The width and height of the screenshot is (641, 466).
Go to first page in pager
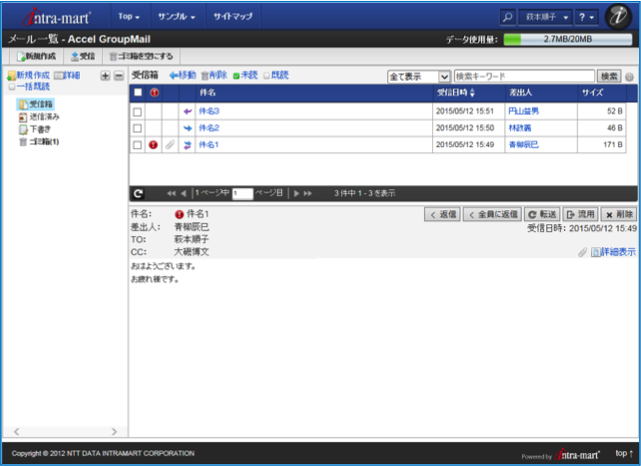(x=171, y=193)
